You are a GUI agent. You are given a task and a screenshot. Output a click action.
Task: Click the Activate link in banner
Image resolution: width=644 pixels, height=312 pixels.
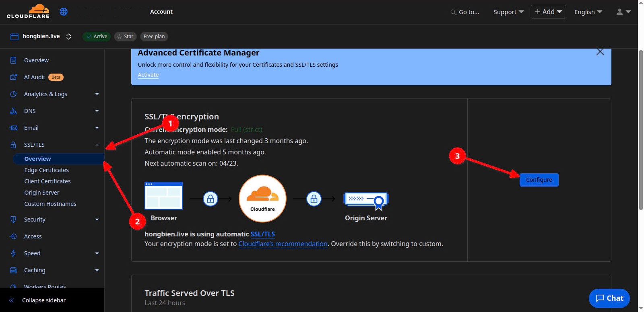coord(148,75)
